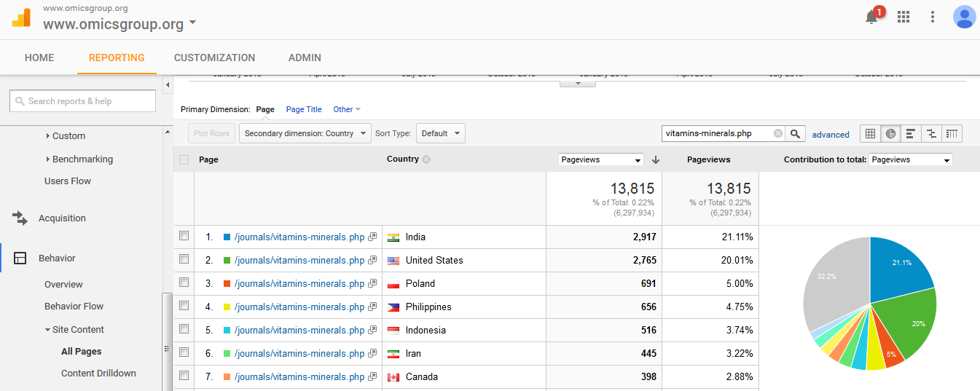The height and width of the screenshot is (391, 980).
Task: Click the Acquisition section icon
Action: [20, 218]
